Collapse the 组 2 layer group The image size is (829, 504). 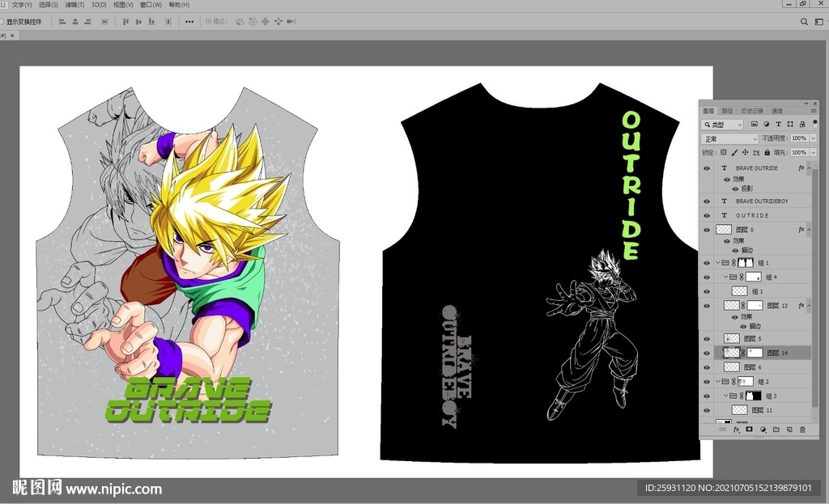pos(718,381)
